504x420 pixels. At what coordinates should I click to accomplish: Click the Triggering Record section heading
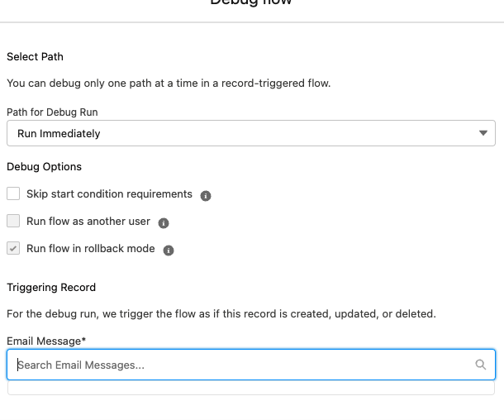pyautogui.click(x=51, y=287)
